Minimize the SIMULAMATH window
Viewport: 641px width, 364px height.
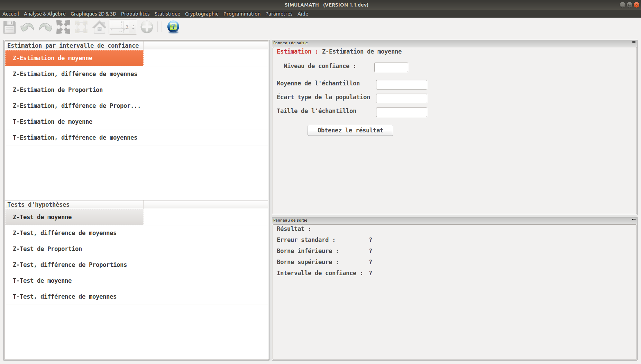click(623, 5)
